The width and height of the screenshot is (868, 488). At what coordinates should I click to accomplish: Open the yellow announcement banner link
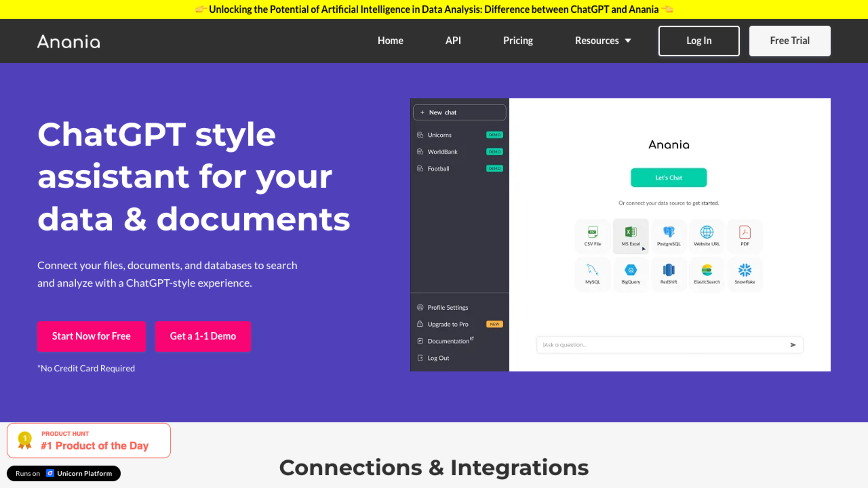(x=434, y=9)
